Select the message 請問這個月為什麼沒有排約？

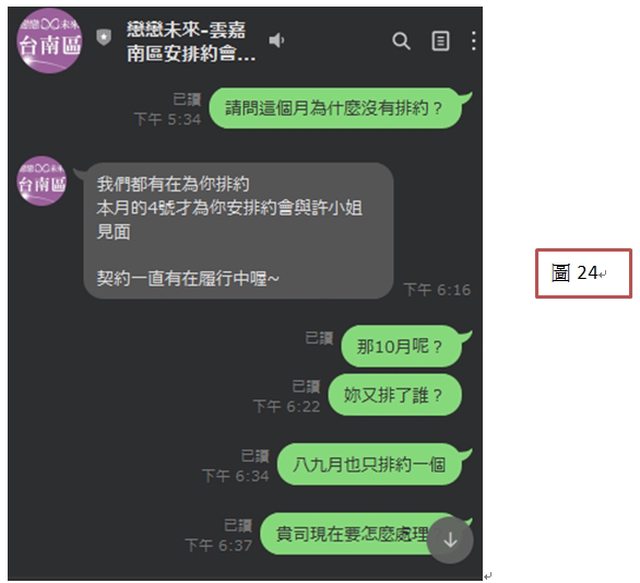(x=337, y=108)
